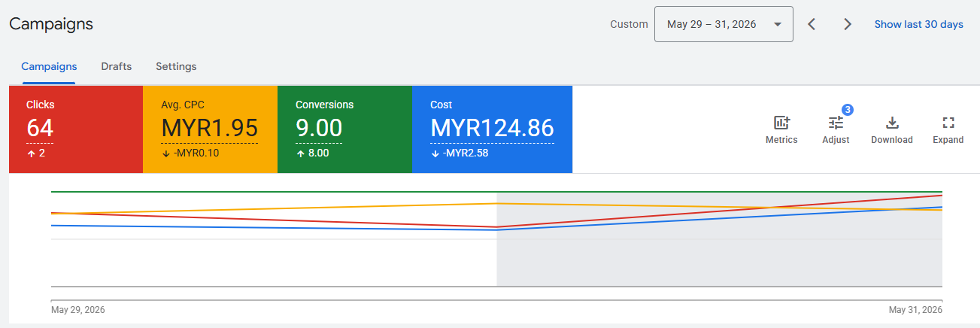Open the May 29 – 31, 2026 date dropdown
The width and height of the screenshot is (980, 328).
[x=724, y=24]
